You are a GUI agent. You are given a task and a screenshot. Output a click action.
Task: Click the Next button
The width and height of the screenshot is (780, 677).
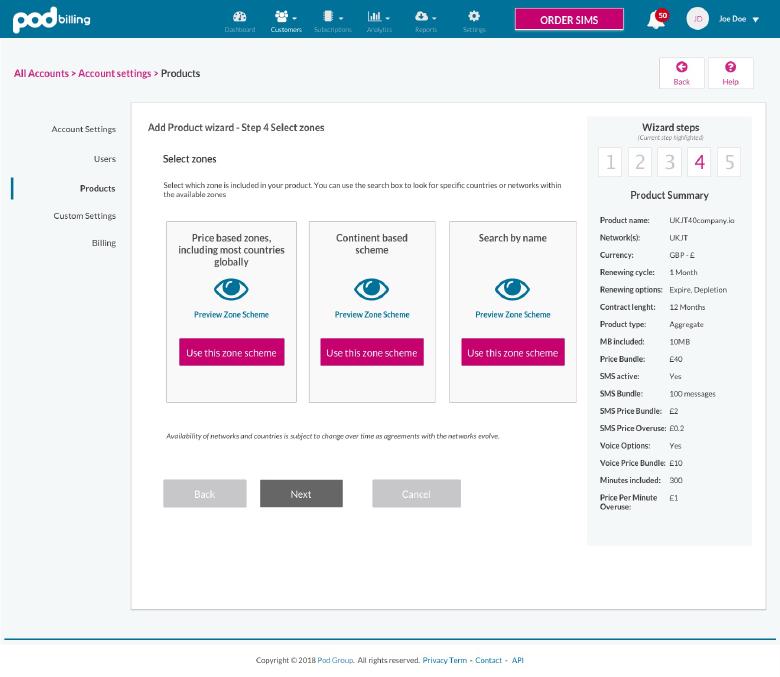click(x=301, y=493)
